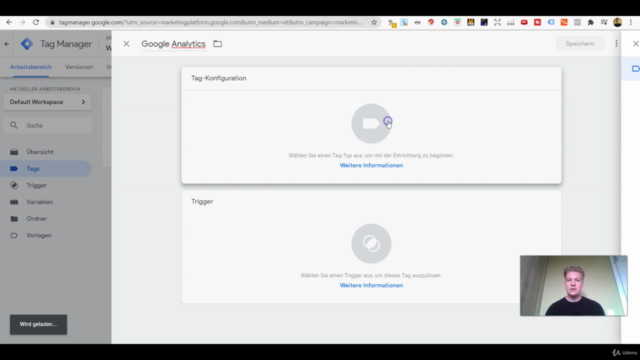
Task: Click the search magnifier icon
Action: (x=14, y=125)
